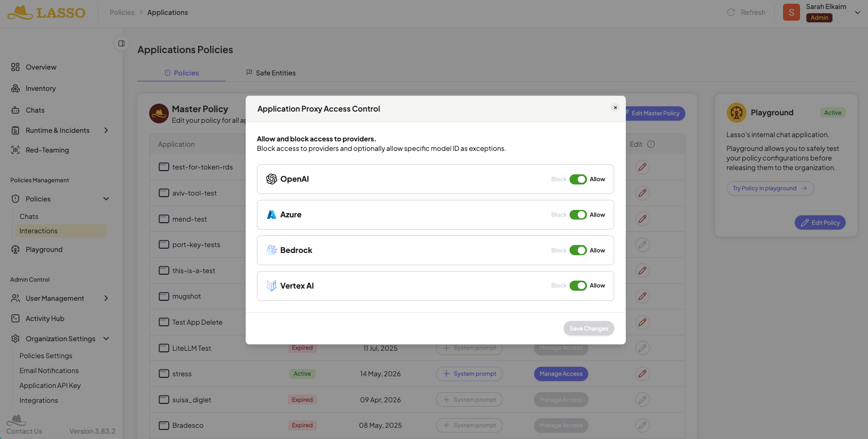Click Manage Access for stress application
This screenshot has height=439, width=868.
pos(561,374)
